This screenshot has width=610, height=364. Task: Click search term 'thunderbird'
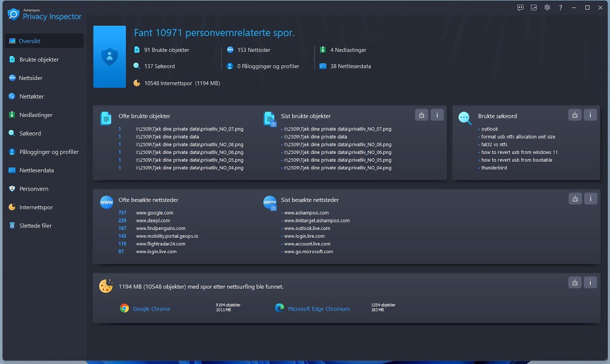pos(494,168)
